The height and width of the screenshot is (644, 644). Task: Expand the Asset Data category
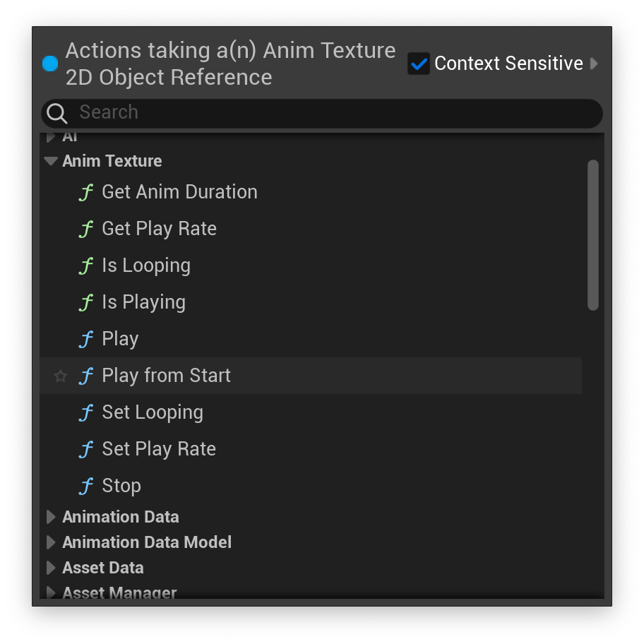[51, 568]
